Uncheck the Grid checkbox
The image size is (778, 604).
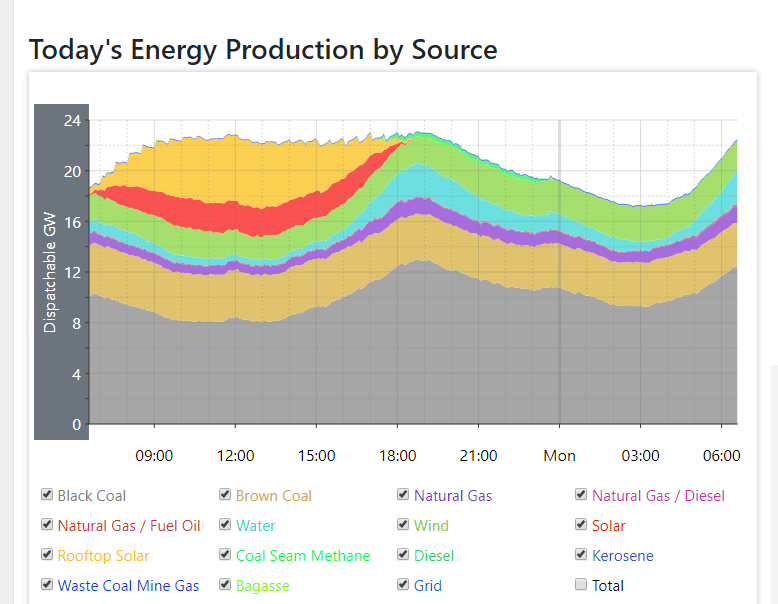coord(403,585)
